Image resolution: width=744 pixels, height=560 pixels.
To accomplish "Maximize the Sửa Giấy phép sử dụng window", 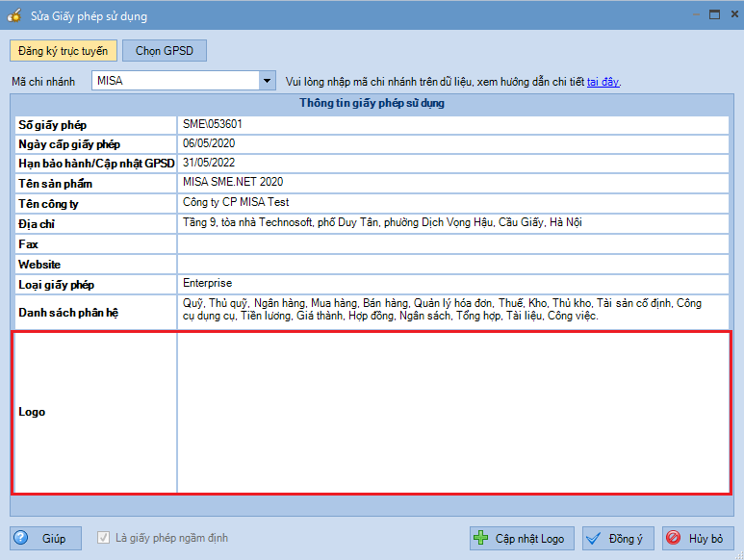I will pos(714,14).
